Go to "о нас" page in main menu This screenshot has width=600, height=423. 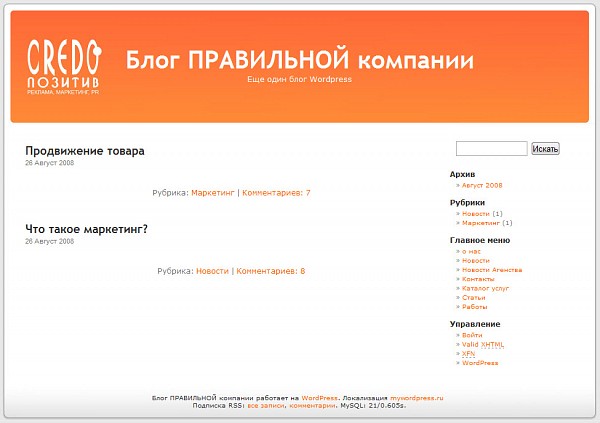pyautogui.click(x=471, y=251)
